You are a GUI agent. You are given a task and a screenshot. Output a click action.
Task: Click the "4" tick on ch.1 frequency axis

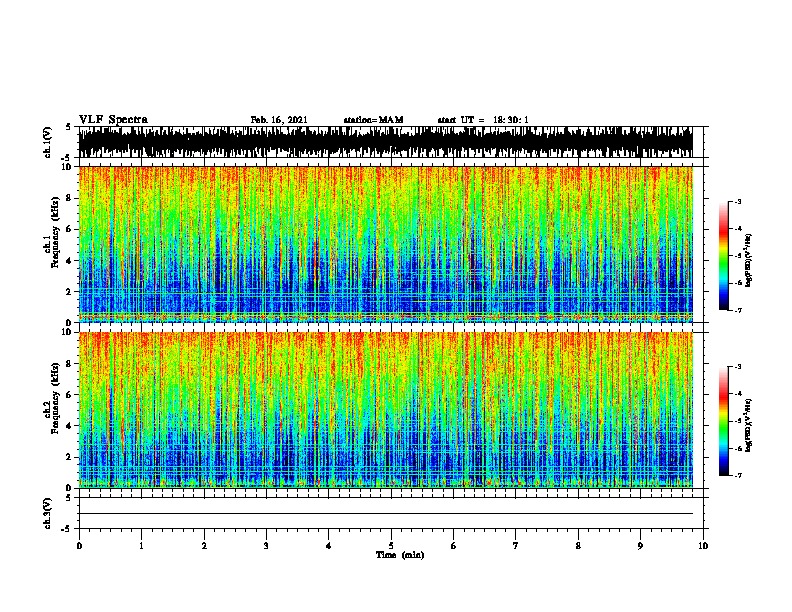tap(70, 261)
